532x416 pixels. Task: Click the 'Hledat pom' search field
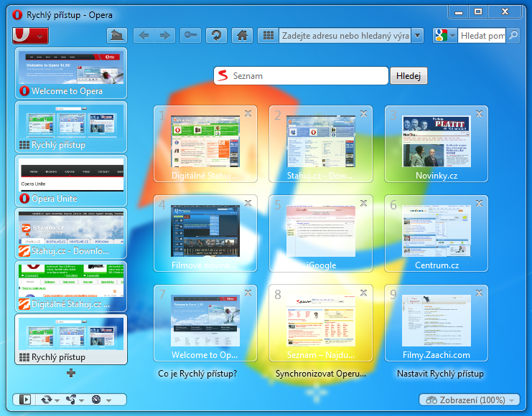click(x=482, y=35)
